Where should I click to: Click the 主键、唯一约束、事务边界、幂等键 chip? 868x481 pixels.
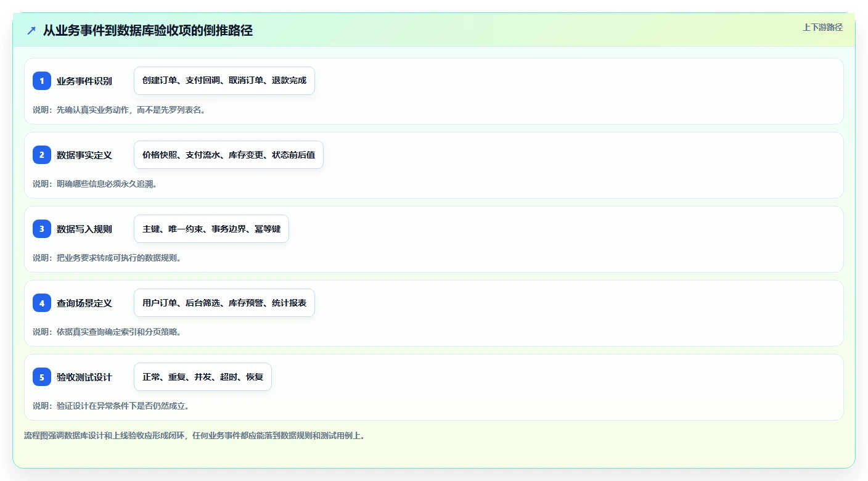point(211,229)
